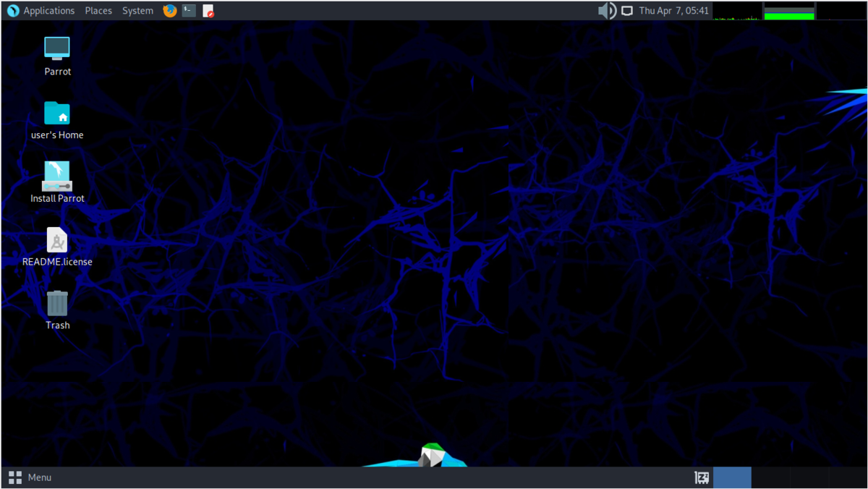Select the Parrot computer desktop icon
This screenshot has width=868, height=489.
[57, 56]
